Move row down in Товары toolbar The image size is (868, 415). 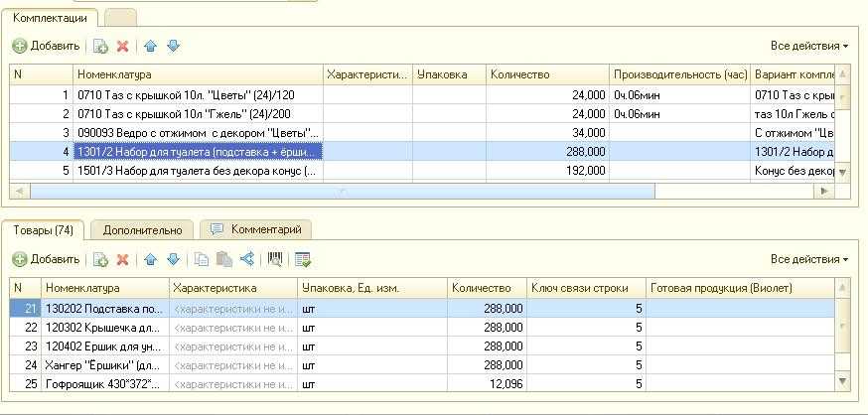[x=173, y=259]
